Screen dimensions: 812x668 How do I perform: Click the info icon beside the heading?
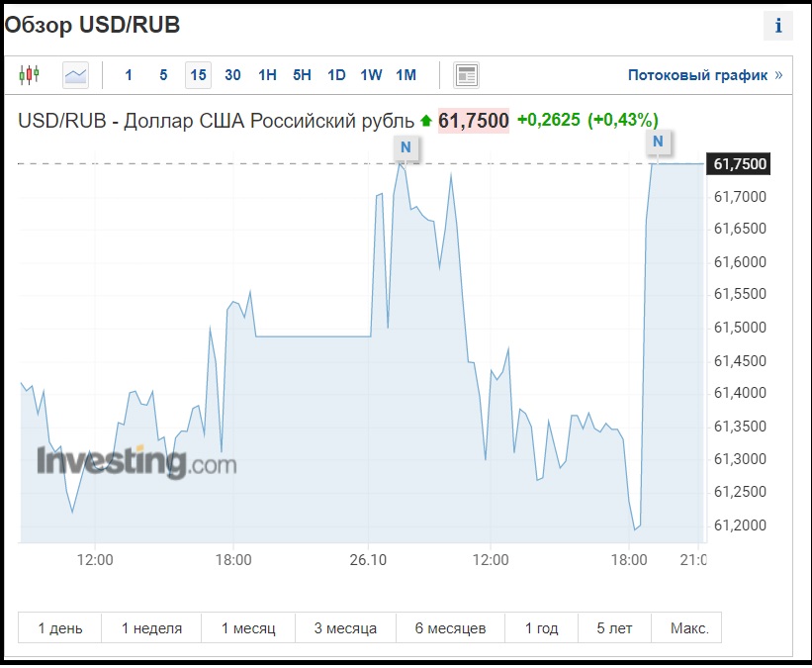pos(777,27)
